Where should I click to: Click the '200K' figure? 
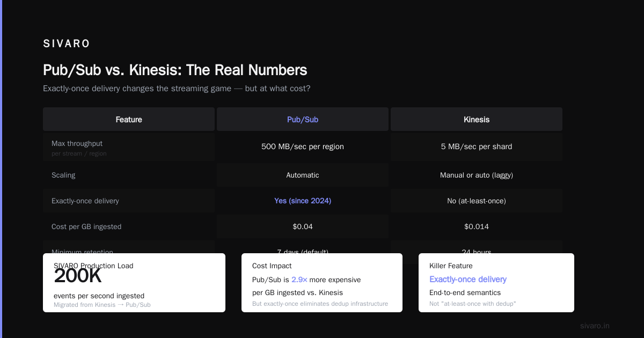coord(78,276)
